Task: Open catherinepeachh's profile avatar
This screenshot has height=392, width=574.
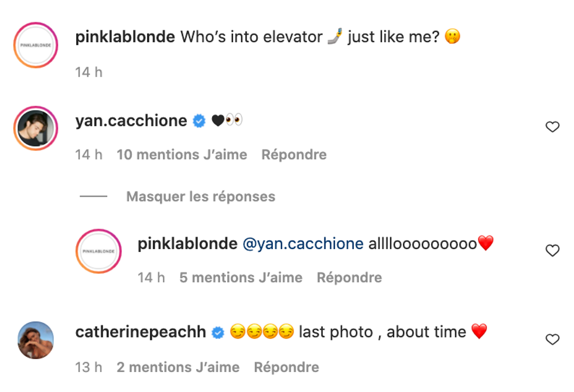Action: pos(35,340)
